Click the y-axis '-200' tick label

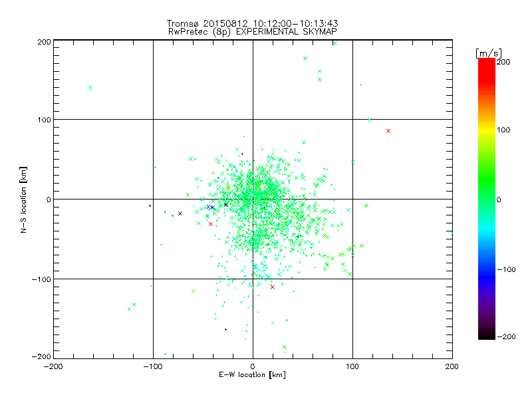(41, 356)
